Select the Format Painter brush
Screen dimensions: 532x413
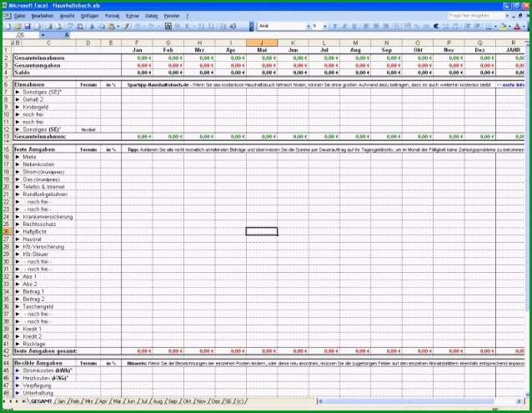coord(127,26)
